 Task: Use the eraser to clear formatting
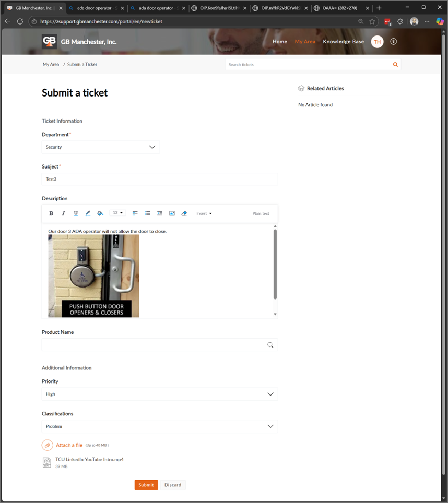coord(184,213)
